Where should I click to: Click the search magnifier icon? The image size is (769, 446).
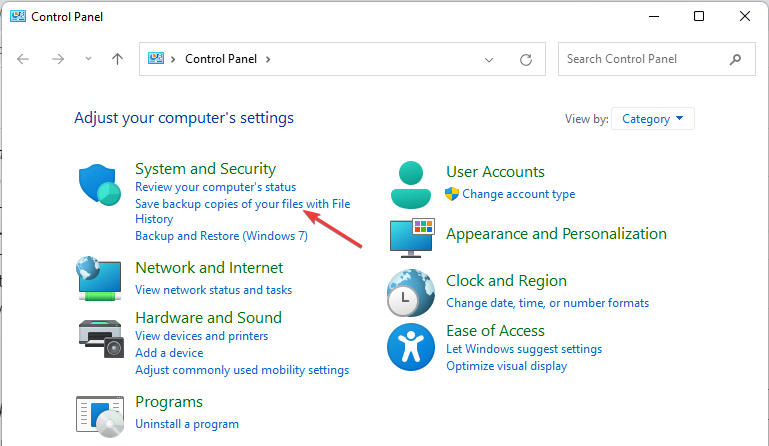point(736,59)
